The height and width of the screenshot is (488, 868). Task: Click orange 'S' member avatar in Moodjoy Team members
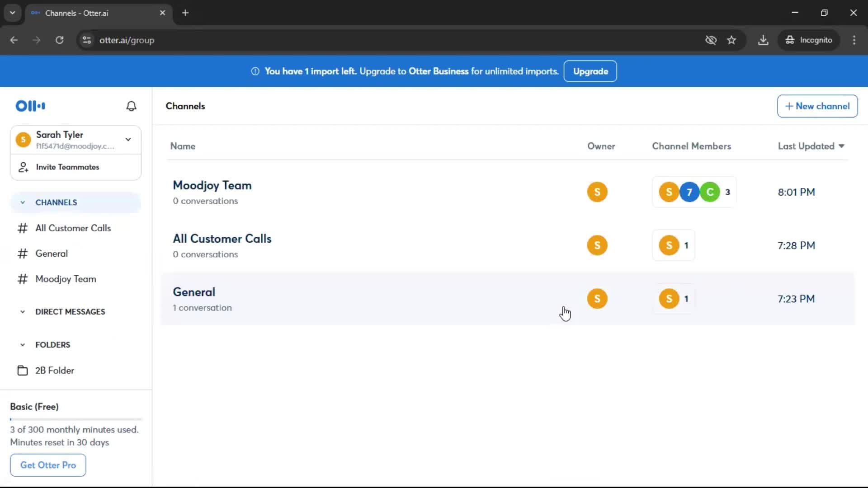(669, 192)
